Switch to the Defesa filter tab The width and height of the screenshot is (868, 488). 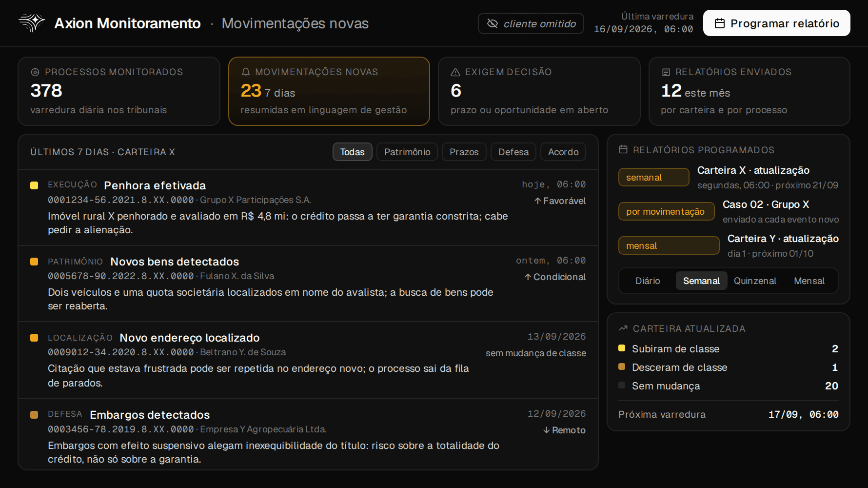pyautogui.click(x=513, y=152)
